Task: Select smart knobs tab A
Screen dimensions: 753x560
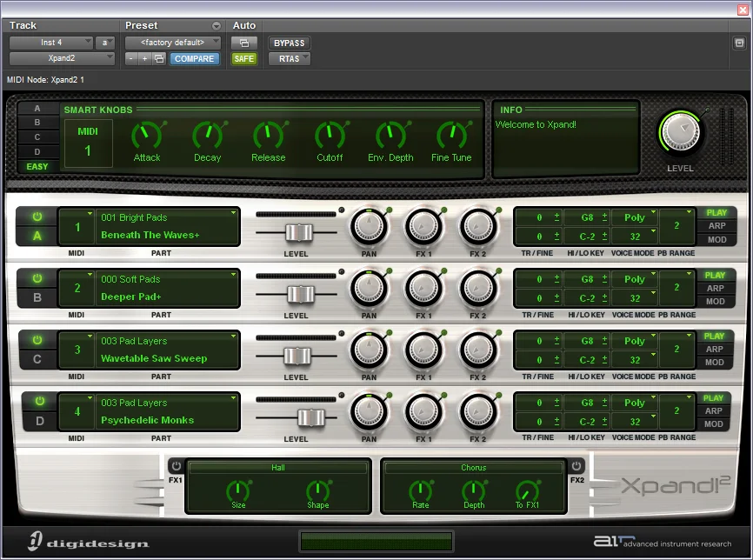Action: (37, 108)
